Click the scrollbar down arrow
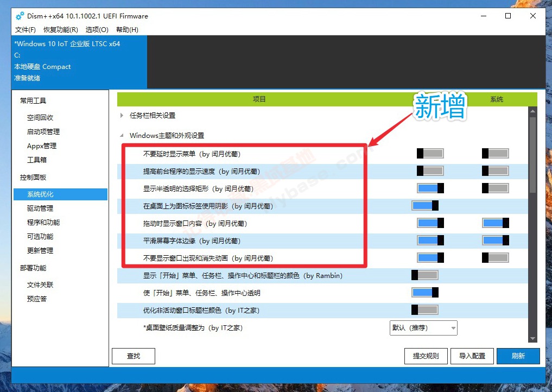Screen dimensions: 552x392 click(x=532, y=338)
